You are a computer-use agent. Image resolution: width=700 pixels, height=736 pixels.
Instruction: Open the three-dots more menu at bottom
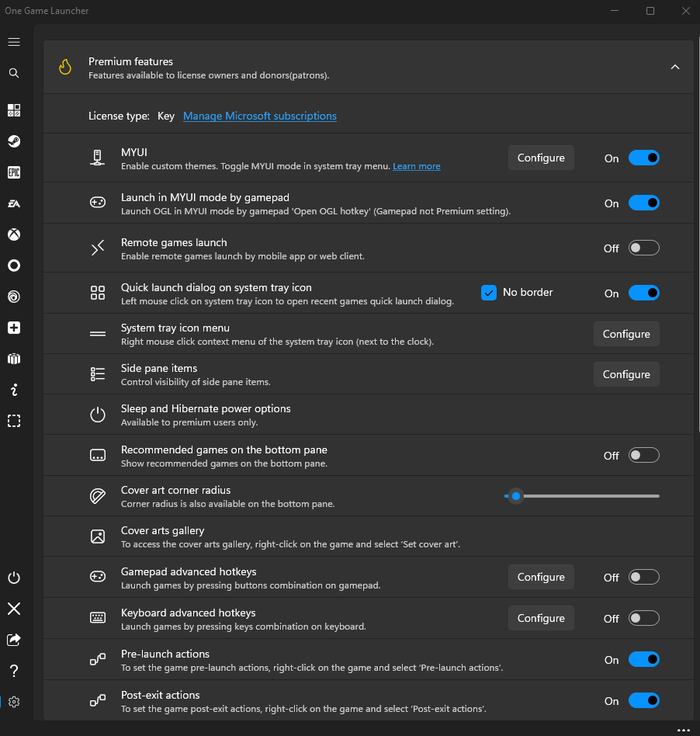(684, 730)
